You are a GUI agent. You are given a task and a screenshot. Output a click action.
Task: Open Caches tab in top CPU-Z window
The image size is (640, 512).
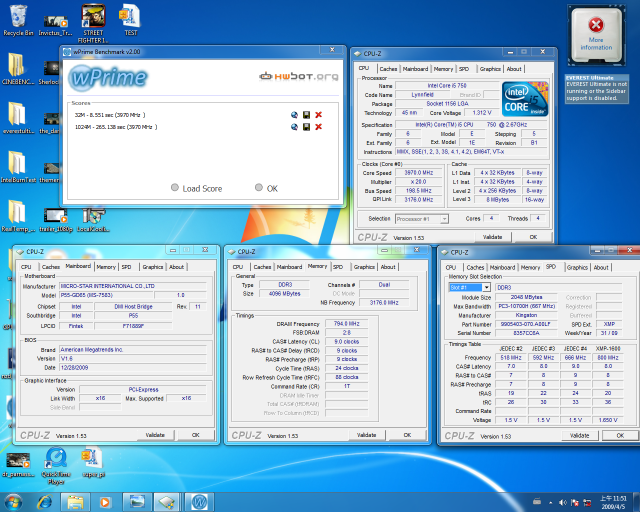(388, 69)
